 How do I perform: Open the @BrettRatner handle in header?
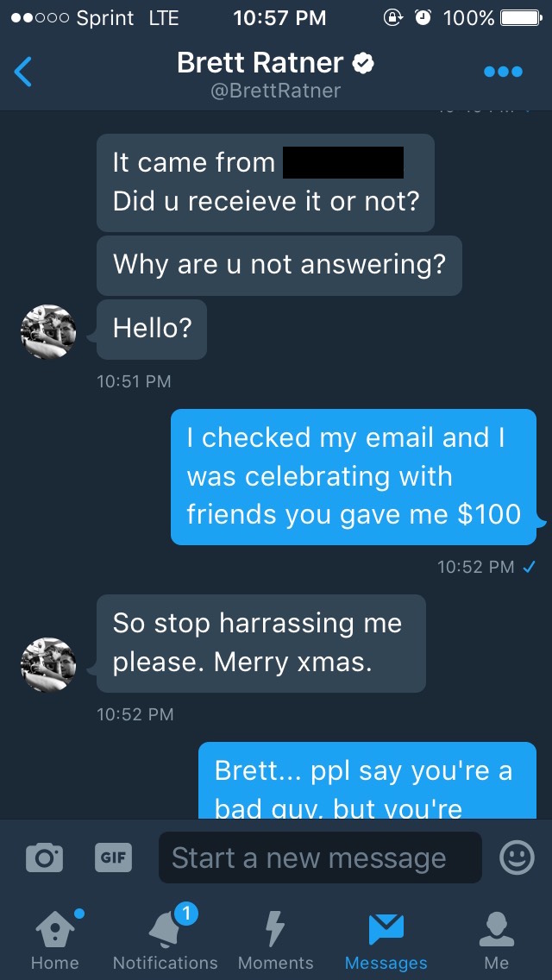pos(276,91)
